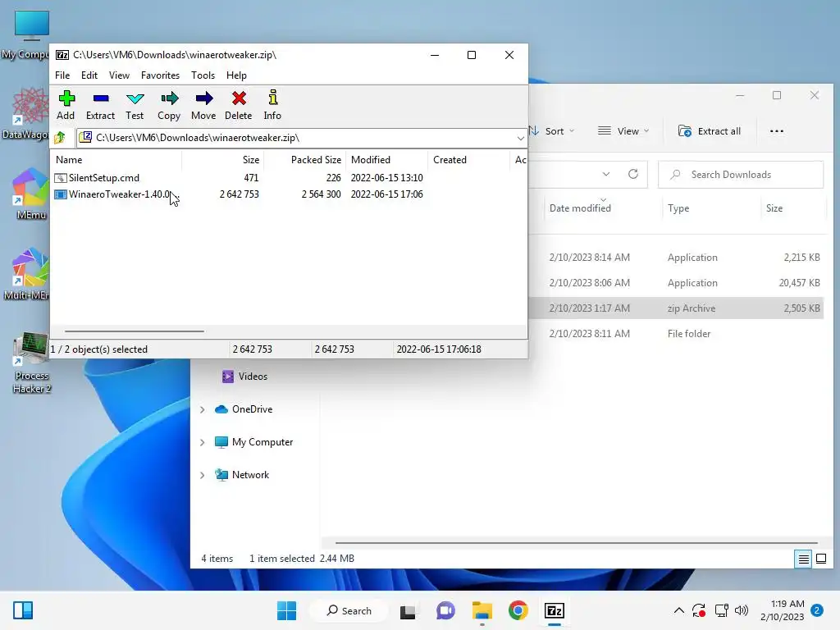Open Videos in Explorer navigation pane
The height and width of the screenshot is (630, 840).
coord(244,377)
